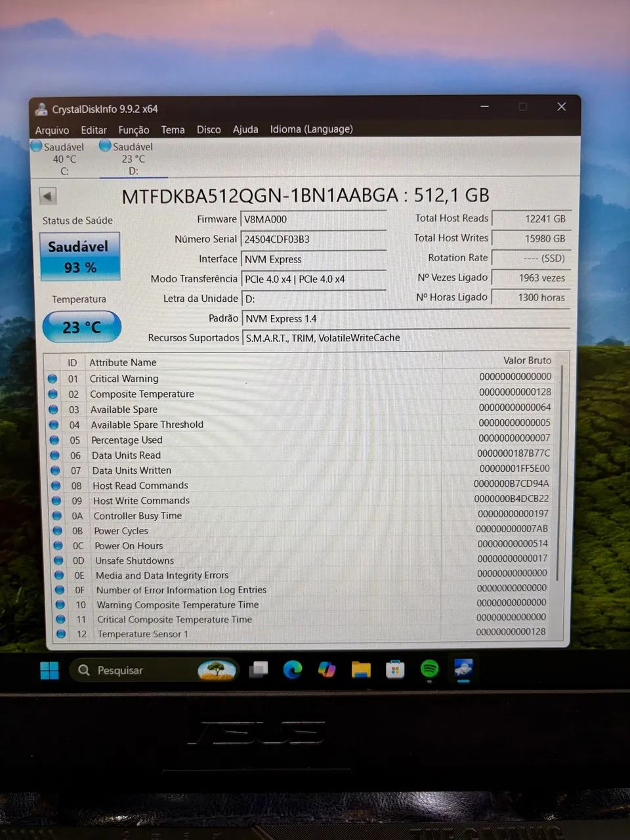
Task: Click status dot for Available Spare Threshold
Action: [x=54, y=425]
